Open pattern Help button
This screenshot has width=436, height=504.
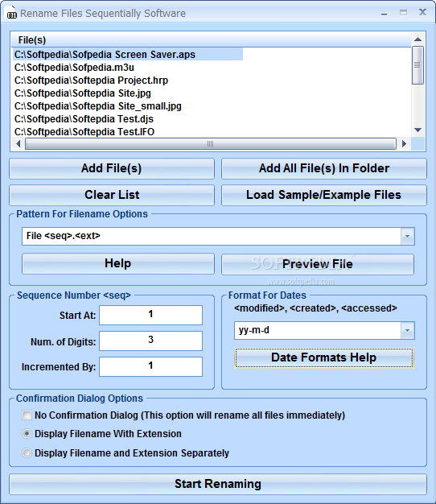coord(118,264)
